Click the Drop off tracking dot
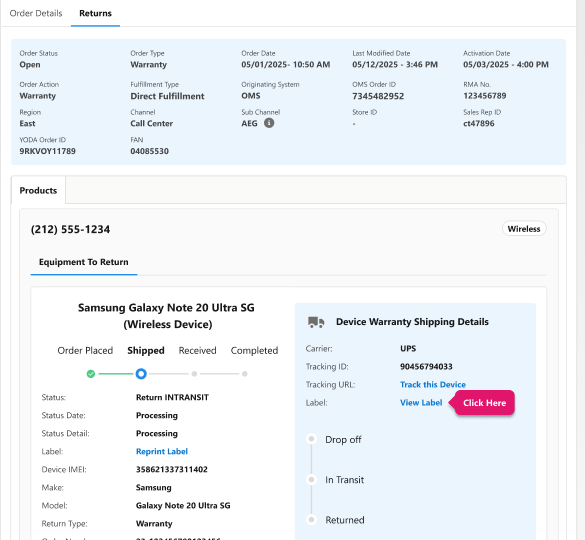 [312, 439]
